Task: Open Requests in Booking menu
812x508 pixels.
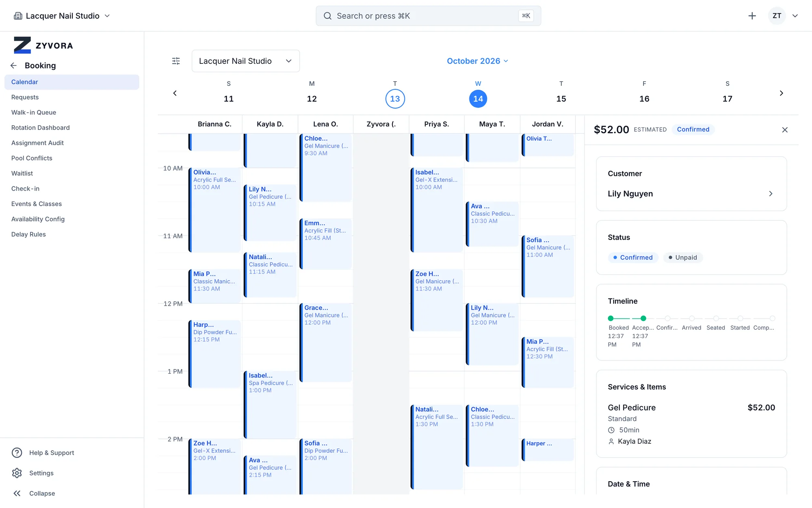Action: pos(72,97)
